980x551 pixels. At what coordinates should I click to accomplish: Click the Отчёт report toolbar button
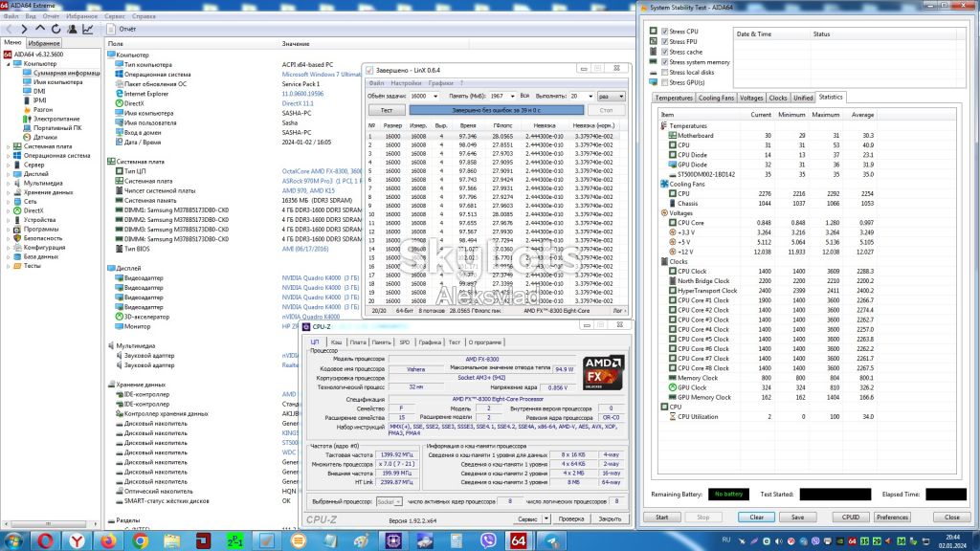click(122, 29)
